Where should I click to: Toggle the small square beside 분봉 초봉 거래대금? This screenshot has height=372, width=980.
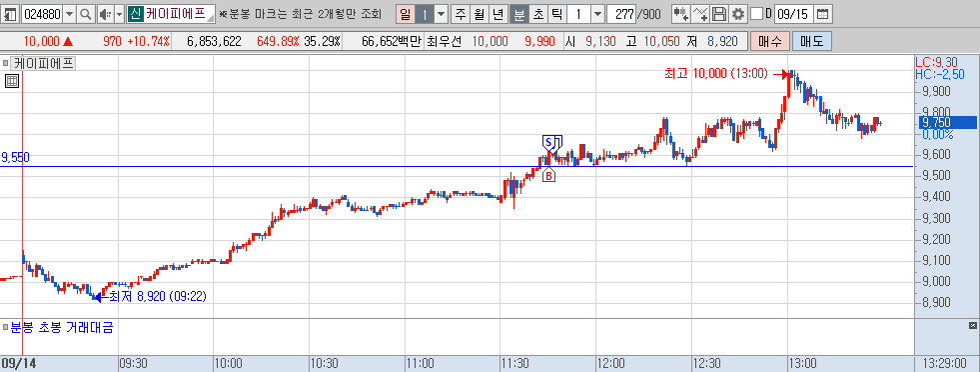click(6, 327)
